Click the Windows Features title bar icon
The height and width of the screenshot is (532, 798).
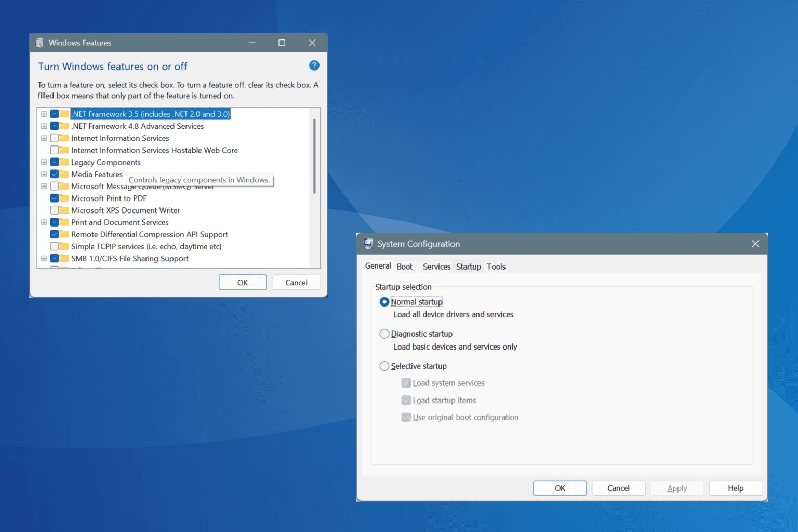click(39, 43)
